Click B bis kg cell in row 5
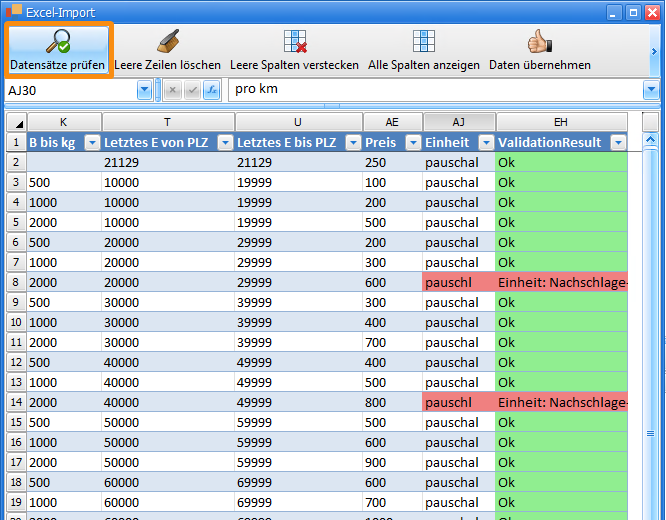 coord(64,222)
